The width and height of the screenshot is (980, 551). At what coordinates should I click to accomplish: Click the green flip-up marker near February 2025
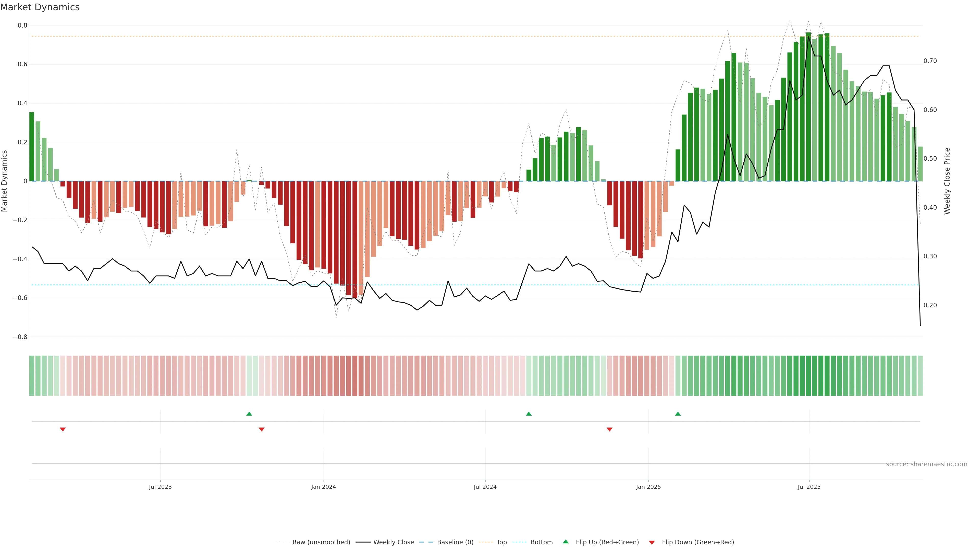pos(678,414)
